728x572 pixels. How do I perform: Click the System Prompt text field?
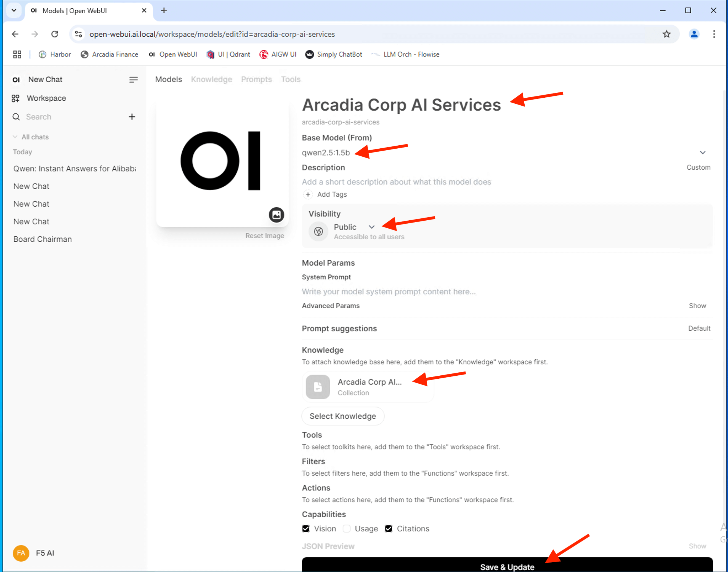pos(389,292)
